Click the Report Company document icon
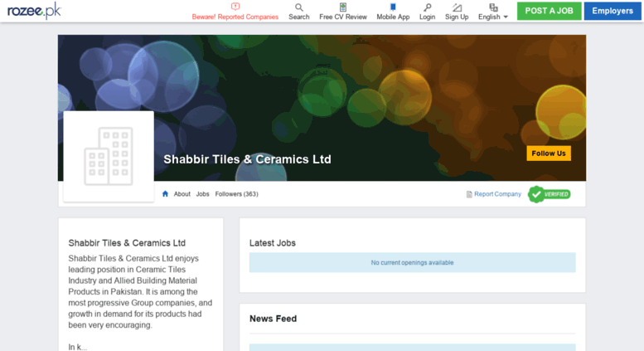Image resolution: width=644 pixels, height=351 pixels. pyautogui.click(x=469, y=194)
